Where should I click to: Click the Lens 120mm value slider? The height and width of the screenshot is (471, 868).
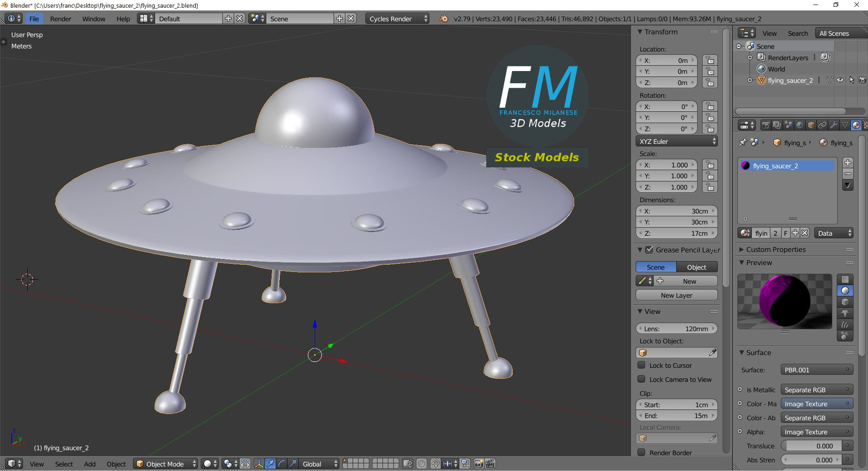(x=677, y=328)
